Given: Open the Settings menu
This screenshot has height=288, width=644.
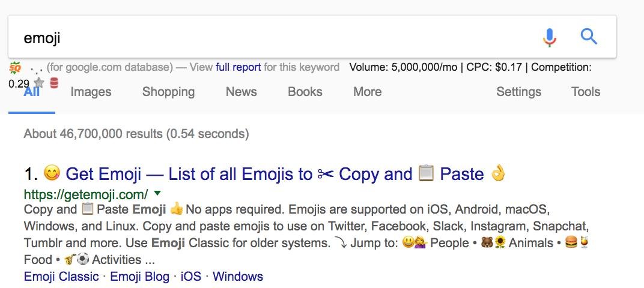Looking at the screenshot, I should pyautogui.click(x=518, y=92).
